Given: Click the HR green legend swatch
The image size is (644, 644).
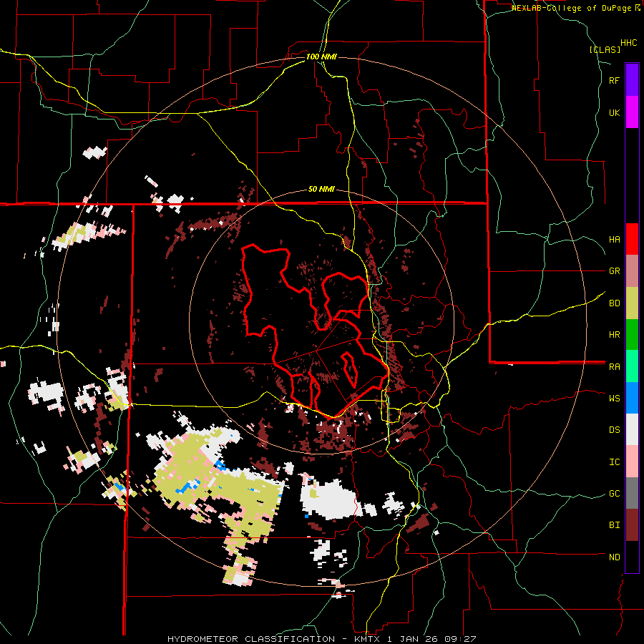Looking at the screenshot, I should tap(632, 335).
